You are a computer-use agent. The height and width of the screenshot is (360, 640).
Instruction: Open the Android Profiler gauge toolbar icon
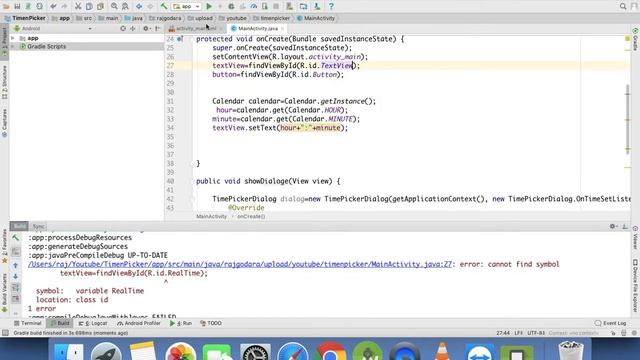253,6
